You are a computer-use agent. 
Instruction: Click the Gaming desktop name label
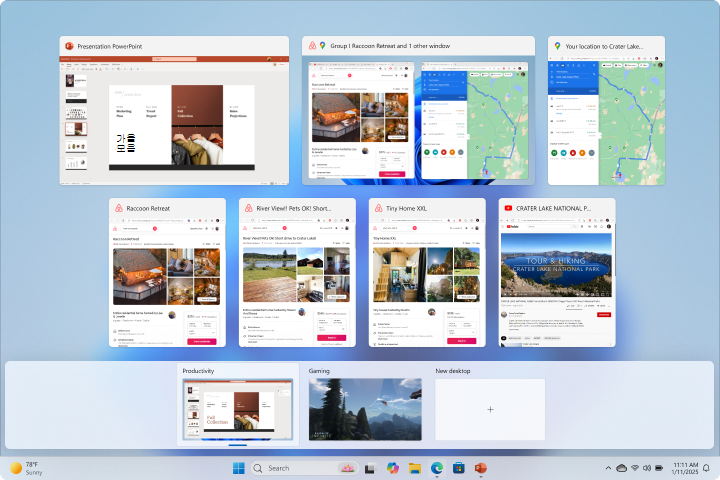tap(319, 371)
